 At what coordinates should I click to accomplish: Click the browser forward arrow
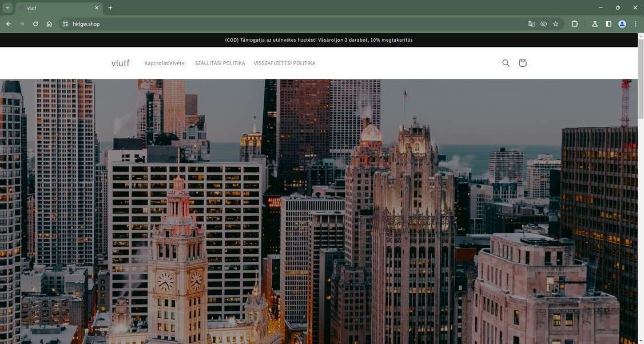pyautogui.click(x=22, y=24)
